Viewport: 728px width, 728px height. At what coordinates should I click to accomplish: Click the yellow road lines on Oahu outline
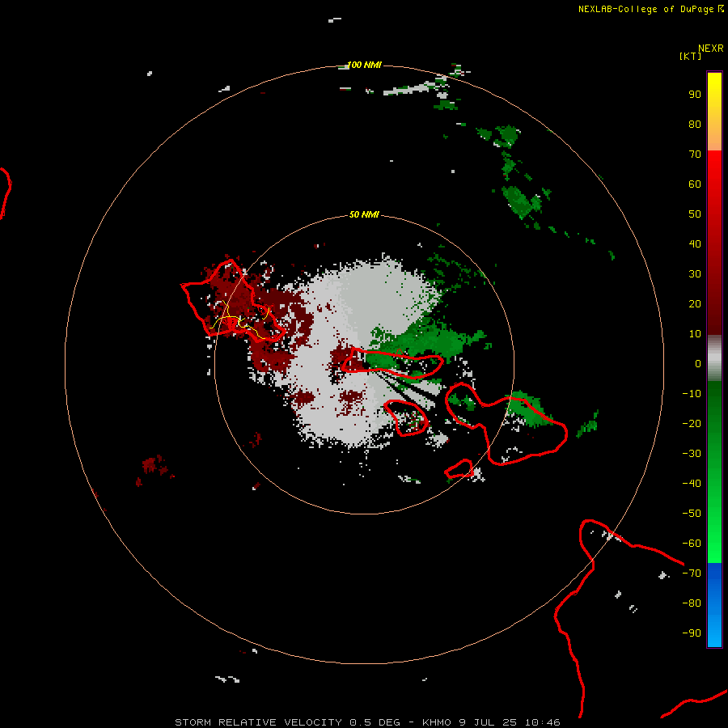point(239,320)
